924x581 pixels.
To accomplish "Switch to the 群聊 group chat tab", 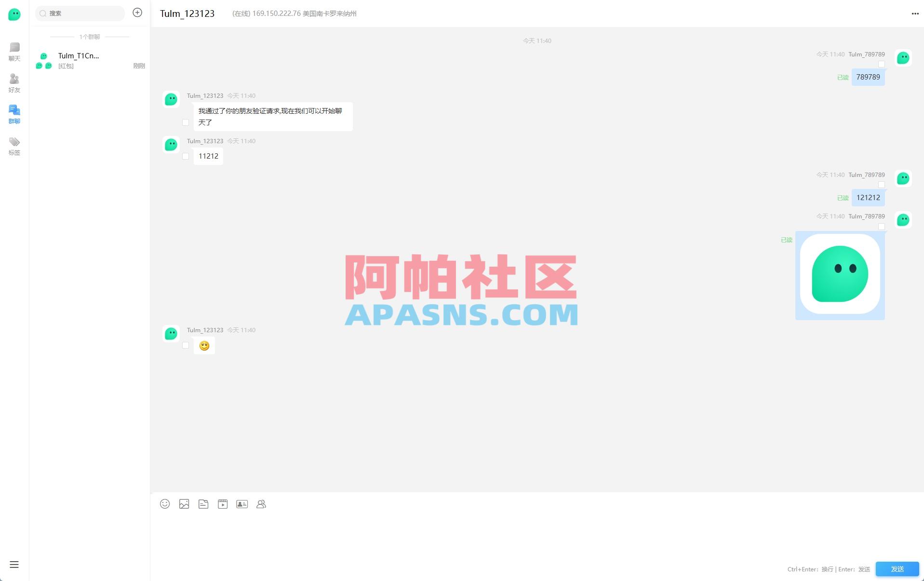I will pos(14,114).
